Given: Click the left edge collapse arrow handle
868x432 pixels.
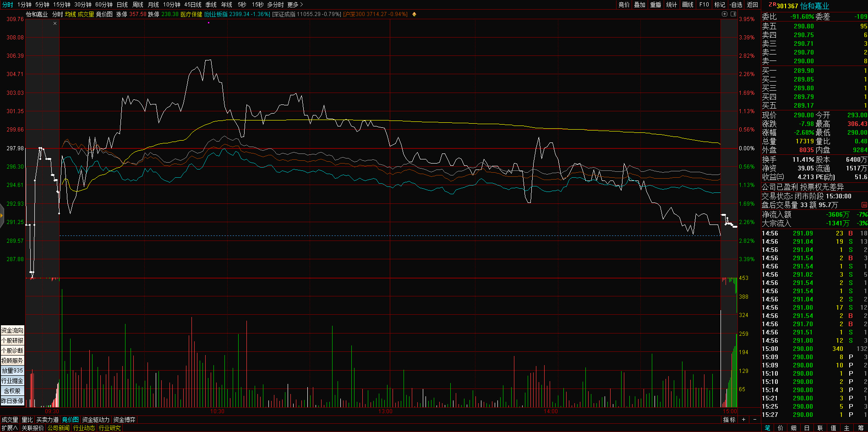Looking at the screenshot, I should point(2,215).
